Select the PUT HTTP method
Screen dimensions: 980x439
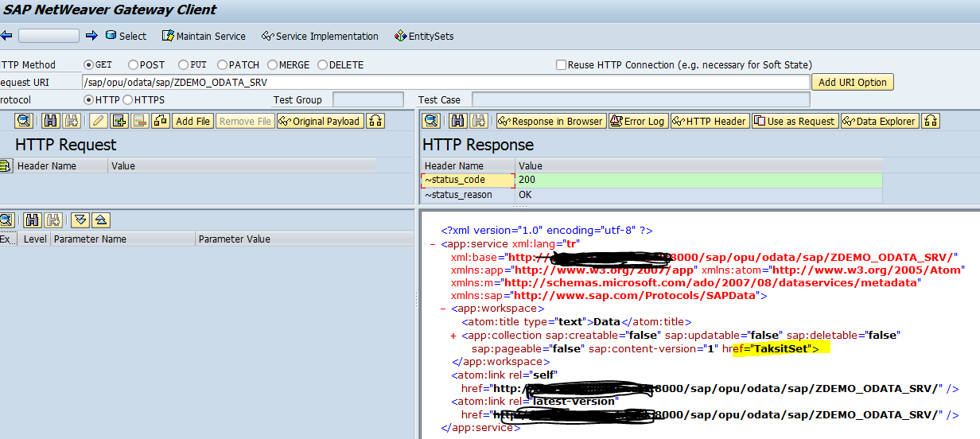pos(183,65)
